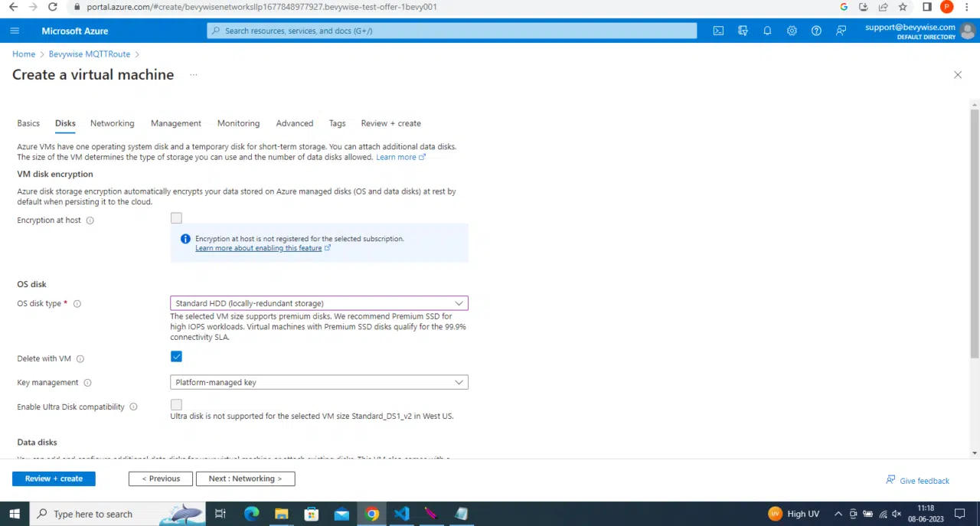Show hidden system tray icons
980x526 pixels.
pyautogui.click(x=839, y=514)
